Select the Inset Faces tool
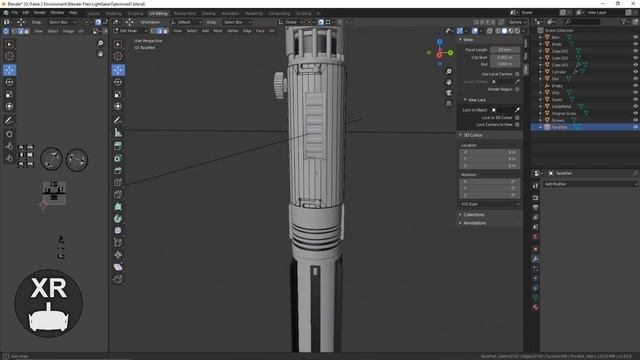Viewport: 640px width, 360px height. (118, 158)
